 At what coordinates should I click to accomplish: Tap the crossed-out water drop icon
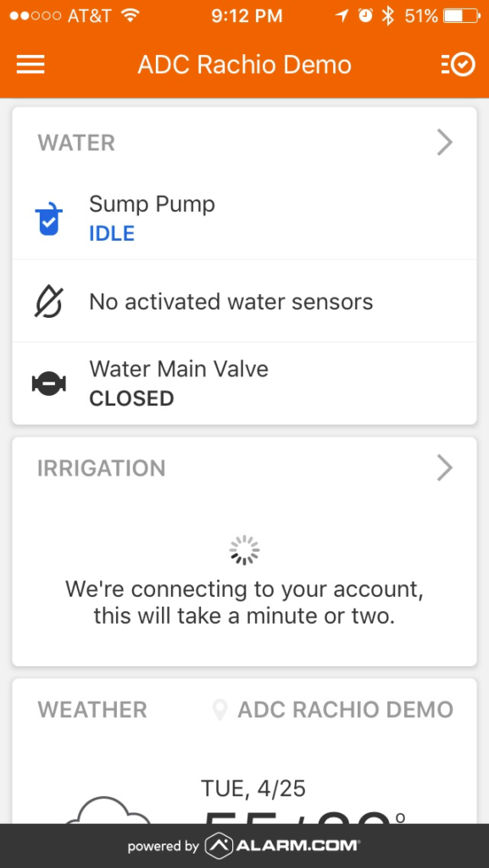tap(48, 302)
